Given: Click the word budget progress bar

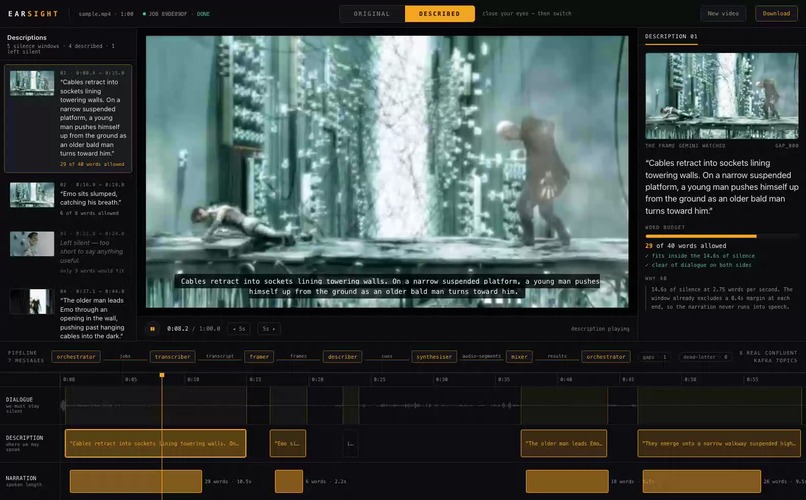Looking at the screenshot, I should tap(721, 236).
